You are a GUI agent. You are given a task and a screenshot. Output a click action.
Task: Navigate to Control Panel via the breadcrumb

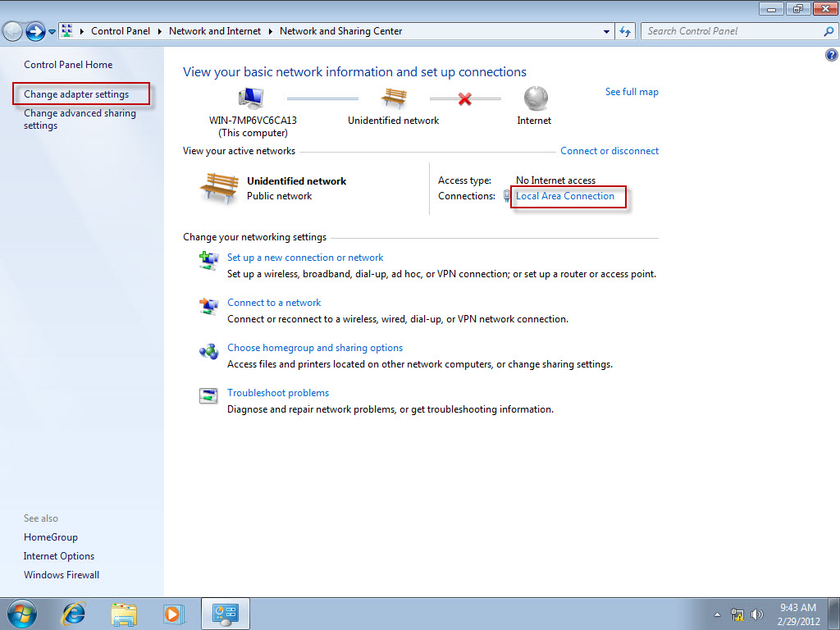tap(121, 30)
